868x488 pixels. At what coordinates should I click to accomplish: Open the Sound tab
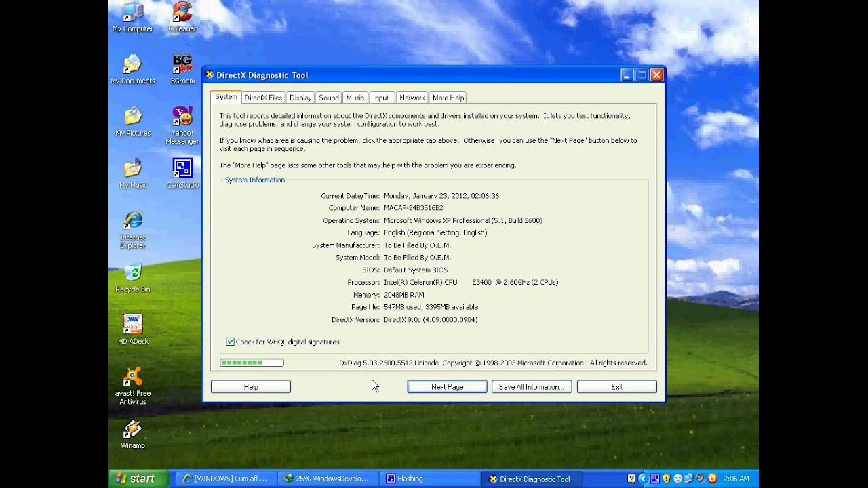(329, 98)
